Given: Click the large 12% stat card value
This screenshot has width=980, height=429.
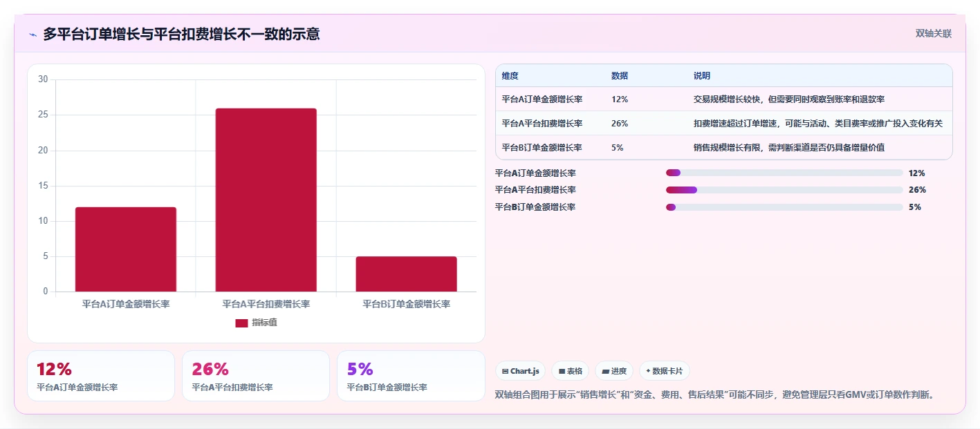Looking at the screenshot, I should pyautogui.click(x=54, y=369).
